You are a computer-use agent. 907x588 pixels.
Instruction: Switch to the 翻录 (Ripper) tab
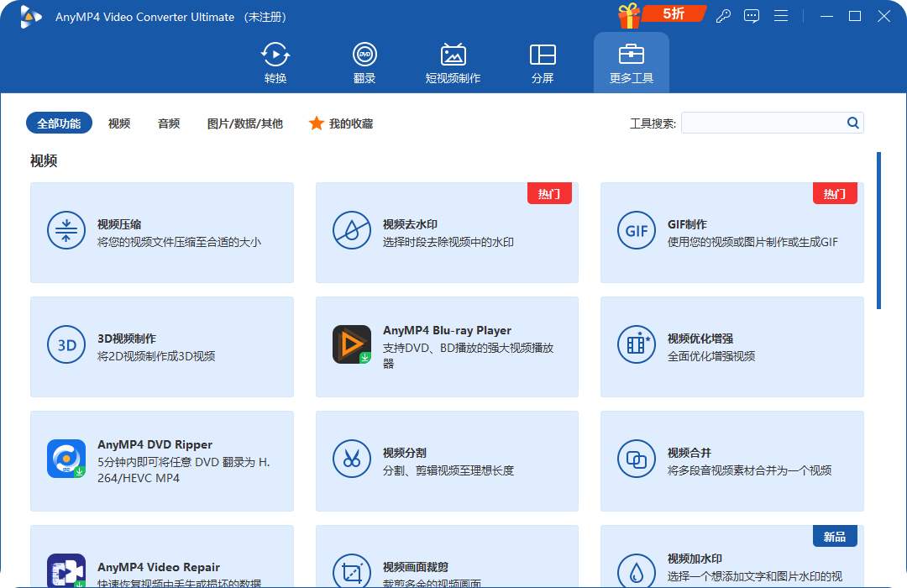(x=364, y=63)
